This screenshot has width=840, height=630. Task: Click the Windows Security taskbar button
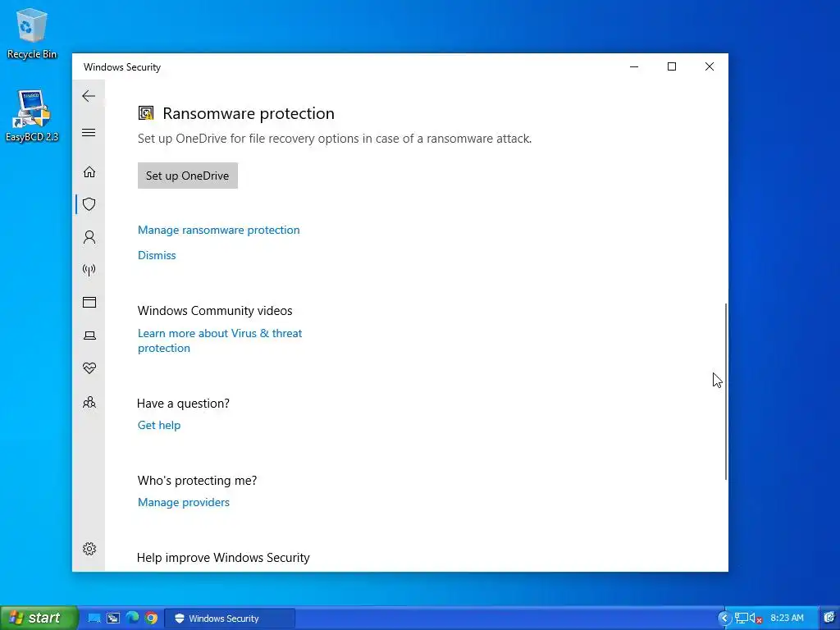[x=230, y=619]
